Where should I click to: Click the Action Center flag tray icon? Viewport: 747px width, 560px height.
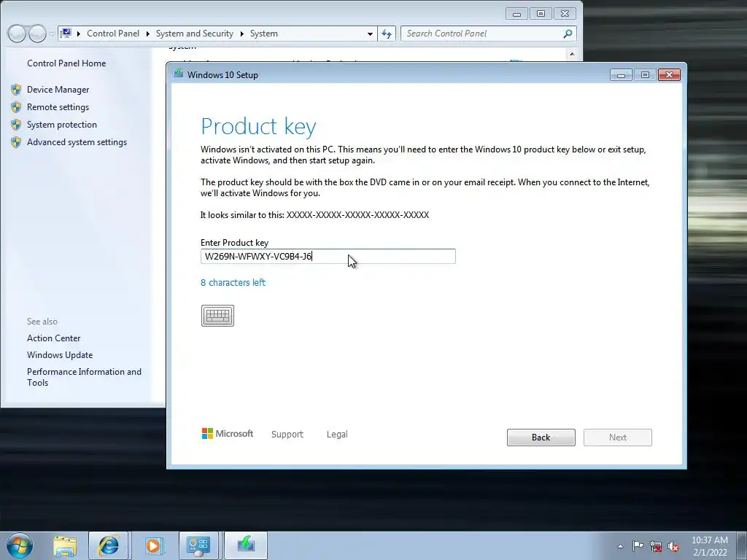(638, 546)
